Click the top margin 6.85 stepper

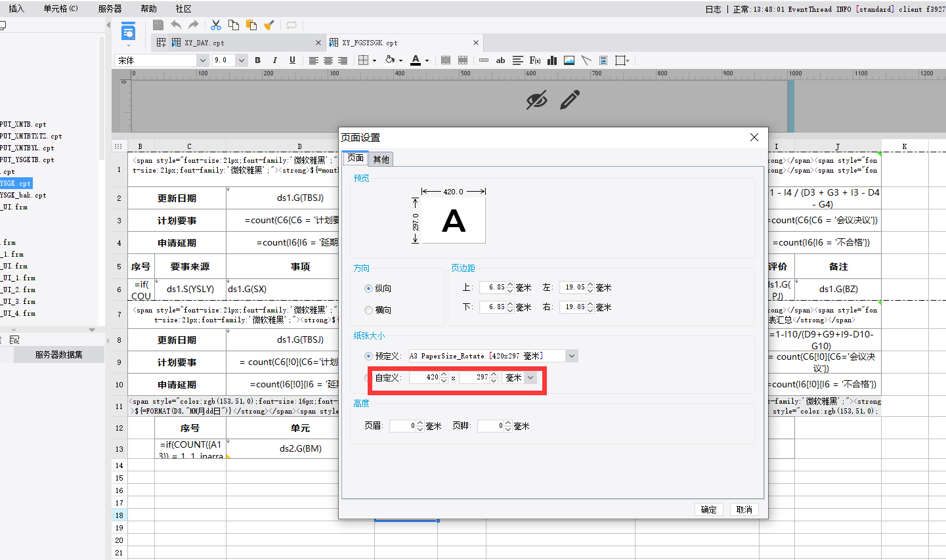pos(510,288)
